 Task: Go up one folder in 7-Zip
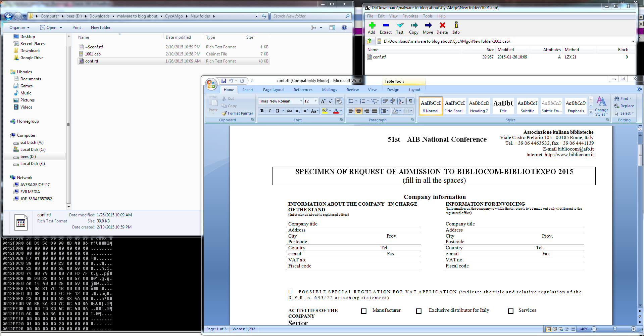coord(369,41)
